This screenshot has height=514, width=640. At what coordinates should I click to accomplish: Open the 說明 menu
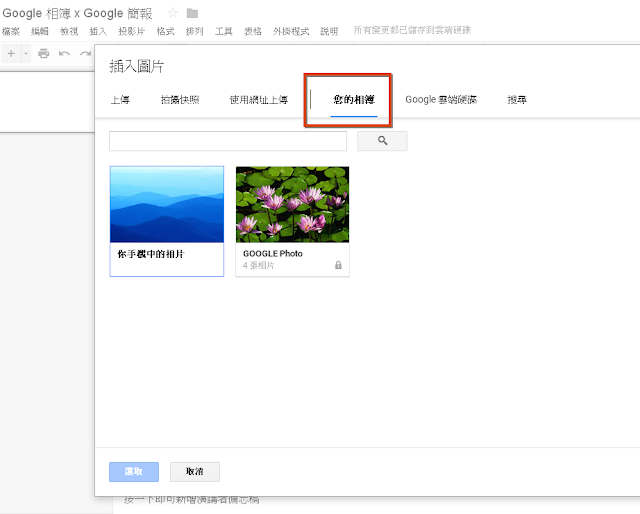click(329, 31)
